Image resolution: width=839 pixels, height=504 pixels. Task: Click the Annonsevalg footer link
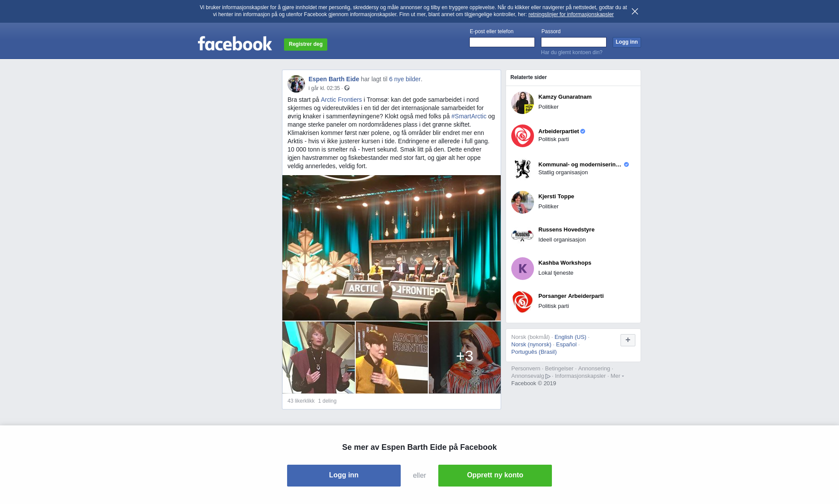[x=530, y=376]
